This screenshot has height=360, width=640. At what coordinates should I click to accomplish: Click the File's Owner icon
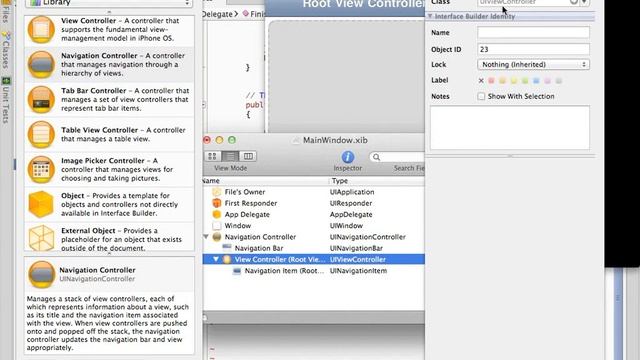[216, 192]
